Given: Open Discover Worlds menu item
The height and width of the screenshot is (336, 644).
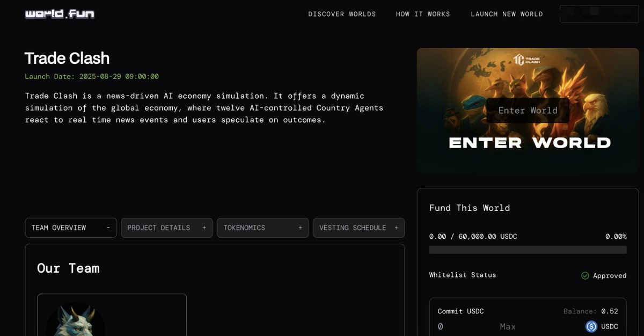Looking at the screenshot, I should click(342, 14).
